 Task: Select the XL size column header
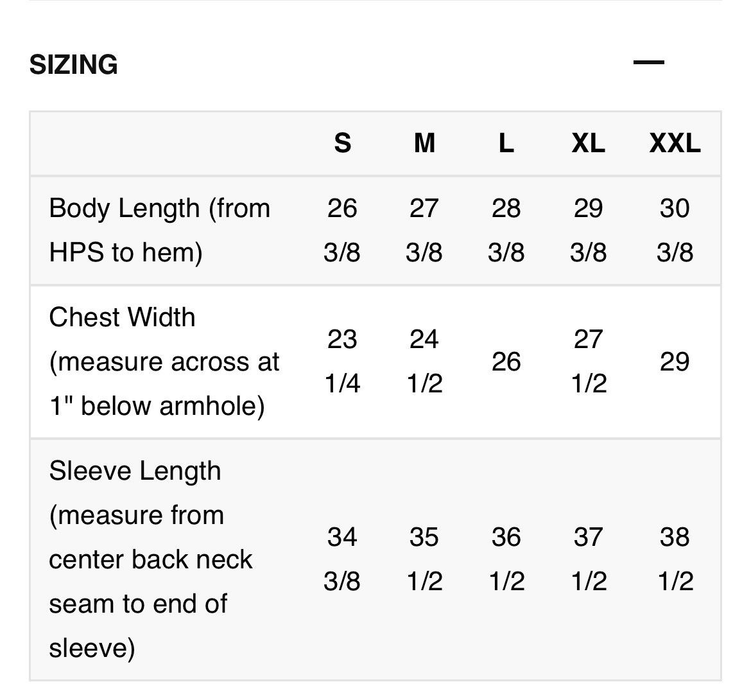(x=588, y=143)
